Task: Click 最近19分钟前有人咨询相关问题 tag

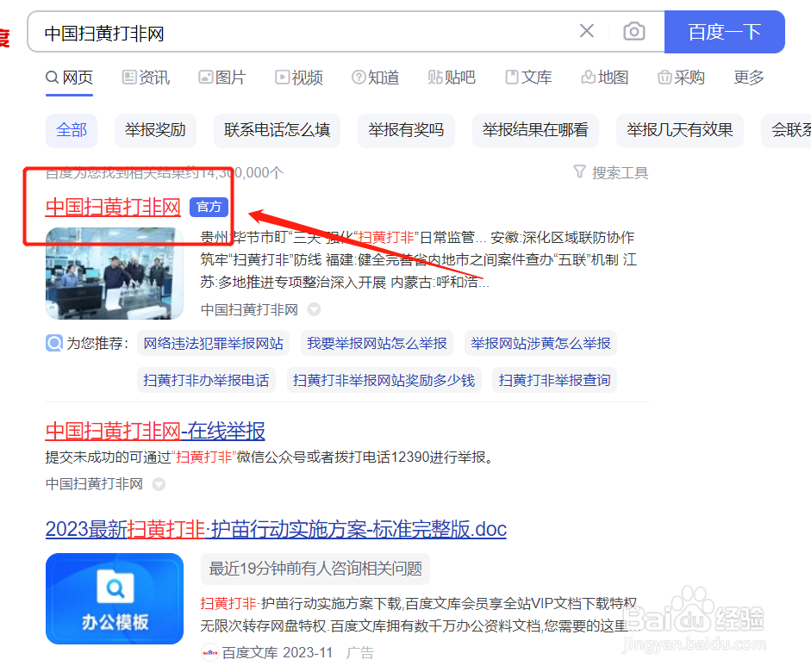Action: [x=315, y=569]
